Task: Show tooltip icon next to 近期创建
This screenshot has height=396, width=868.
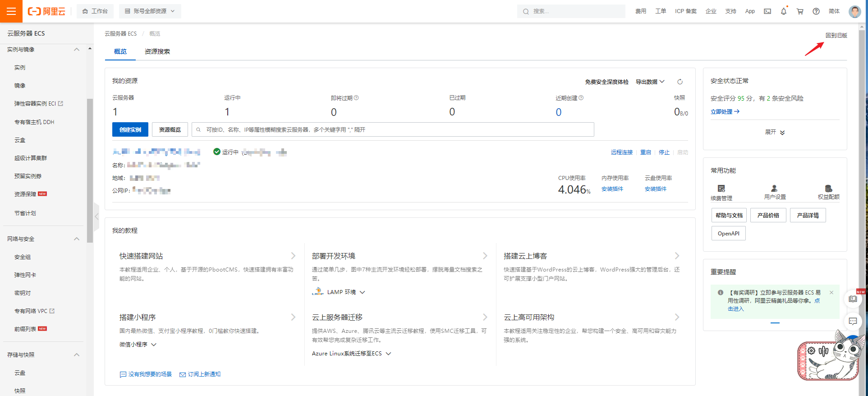Action: (x=581, y=98)
